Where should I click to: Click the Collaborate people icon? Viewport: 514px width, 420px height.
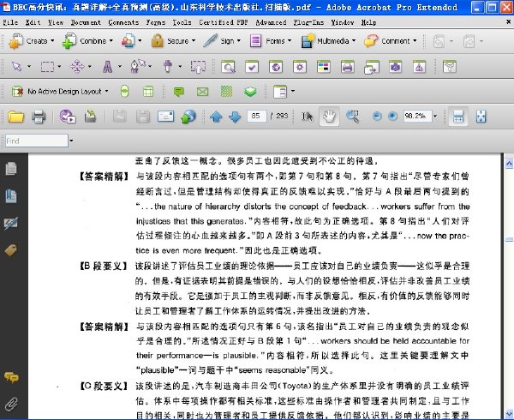tap(128, 41)
